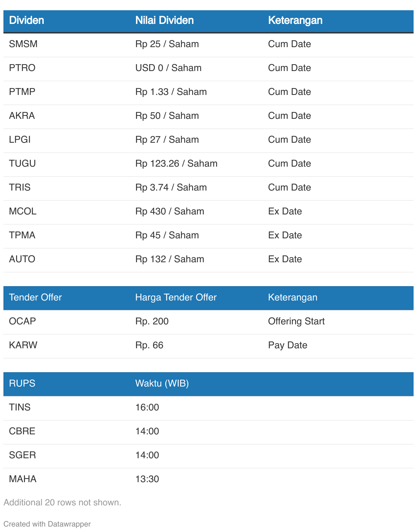This screenshot has height=532, width=417.
Task: Select the PTRO dividend row
Action: (x=209, y=68)
